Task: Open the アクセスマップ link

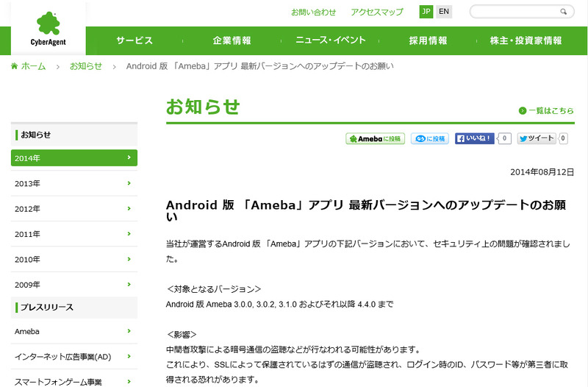Action: [x=377, y=12]
